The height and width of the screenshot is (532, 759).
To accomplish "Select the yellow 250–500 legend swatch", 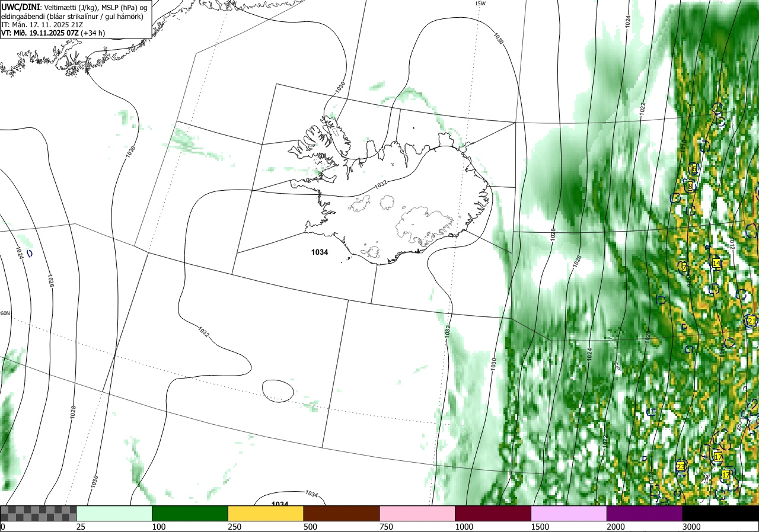I will 266,513.
